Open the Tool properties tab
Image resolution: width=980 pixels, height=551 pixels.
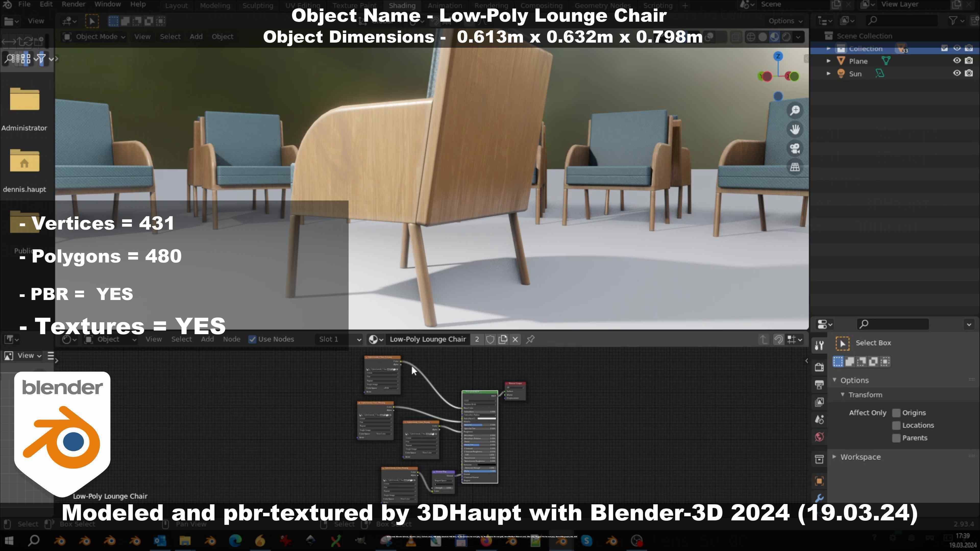(x=819, y=345)
